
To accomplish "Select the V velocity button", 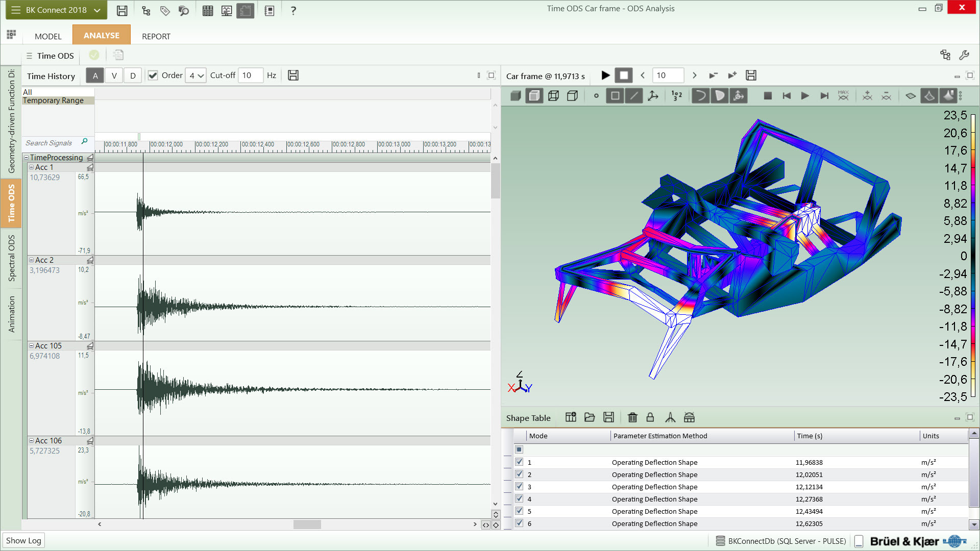I will pos(114,76).
